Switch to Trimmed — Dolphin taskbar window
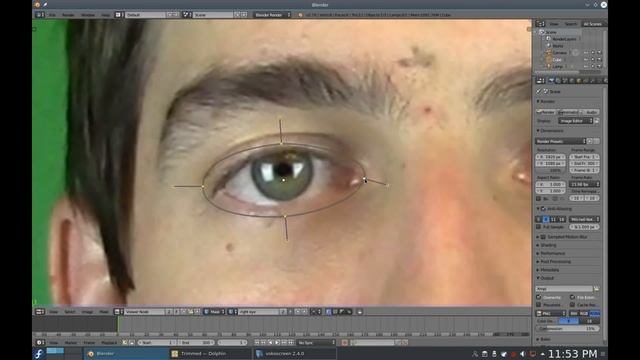This screenshot has width=640, height=360. (210, 354)
